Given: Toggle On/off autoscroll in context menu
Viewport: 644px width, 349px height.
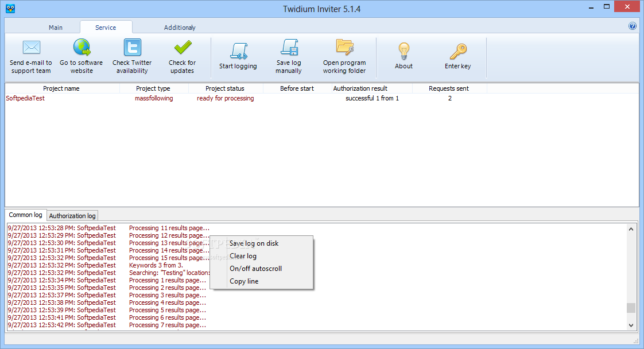Looking at the screenshot, I should tap(262, 269).
